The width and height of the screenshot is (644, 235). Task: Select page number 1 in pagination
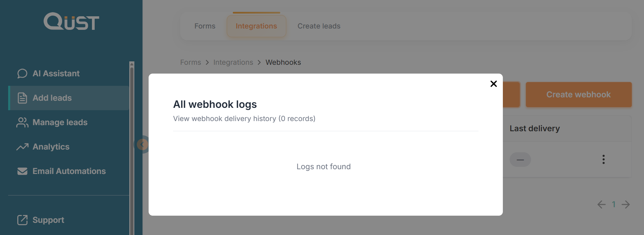(613, 204)
